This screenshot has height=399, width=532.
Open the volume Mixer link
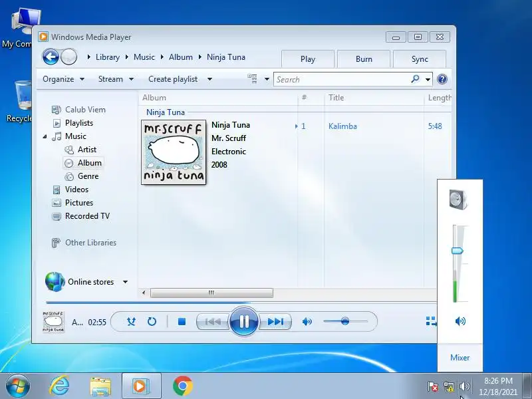(x=460, y=357)
